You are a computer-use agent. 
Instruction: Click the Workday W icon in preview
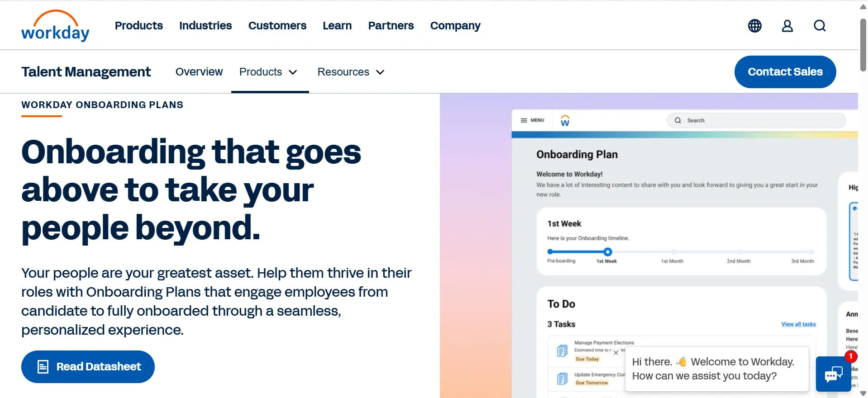pos(565,121)
